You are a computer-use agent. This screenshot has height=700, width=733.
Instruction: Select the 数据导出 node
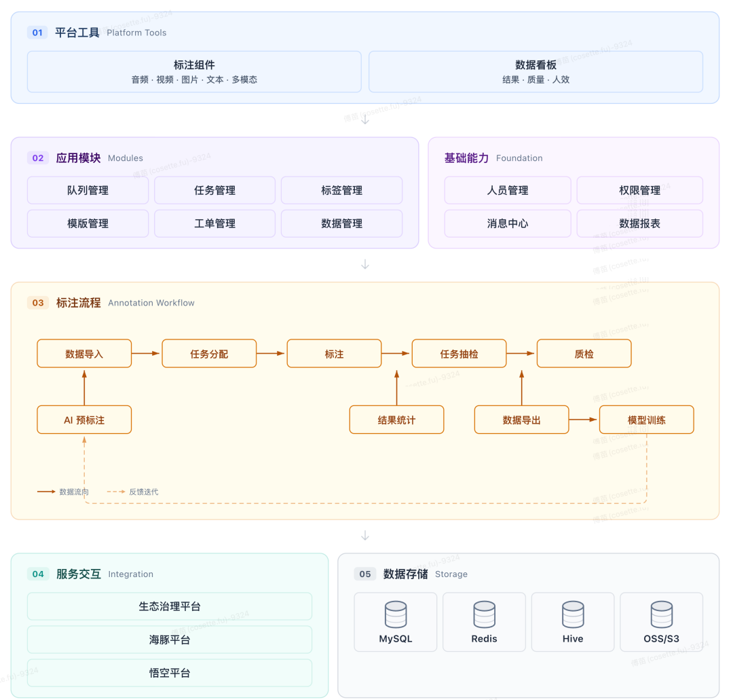click(522, 420)
